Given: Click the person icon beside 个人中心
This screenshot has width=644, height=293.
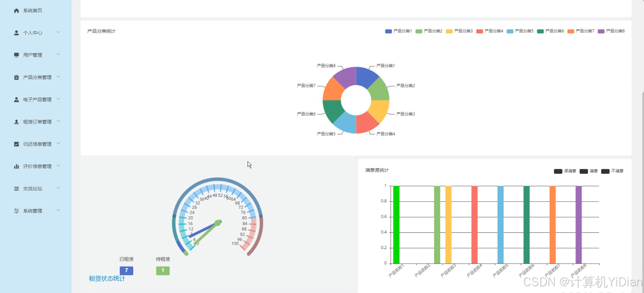Looking at the screenshot, I should tap(16, 33).
